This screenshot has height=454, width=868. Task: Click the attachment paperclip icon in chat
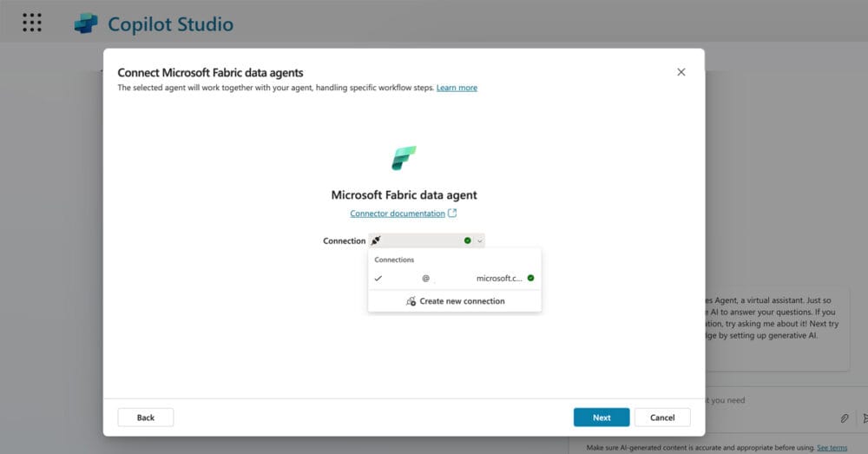click(x=845, y=418)
